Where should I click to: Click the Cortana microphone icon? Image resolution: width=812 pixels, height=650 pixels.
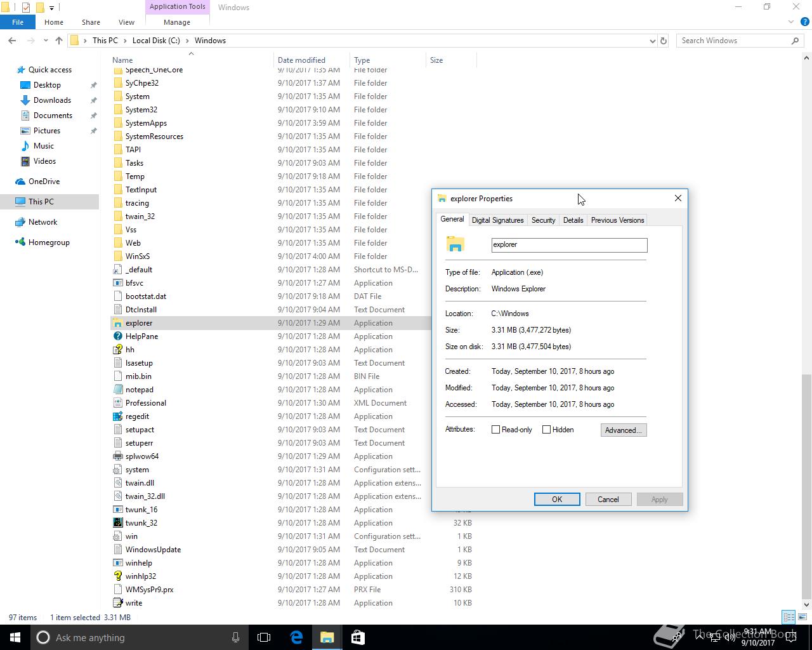235,637
